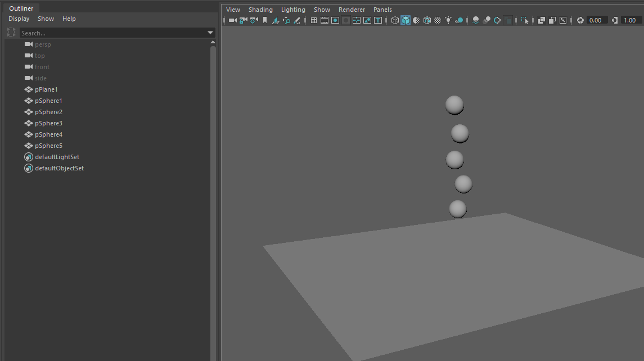This screenshot has width=644, height=361.
Task: Open the view bookmarks icon
Action: click(264, 20)
